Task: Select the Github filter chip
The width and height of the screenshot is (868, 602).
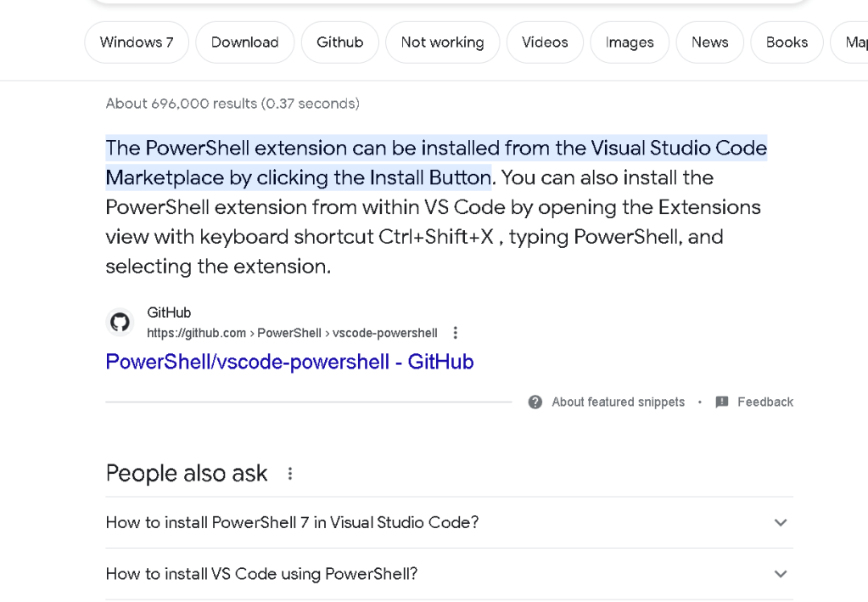Action: point(340,42)
